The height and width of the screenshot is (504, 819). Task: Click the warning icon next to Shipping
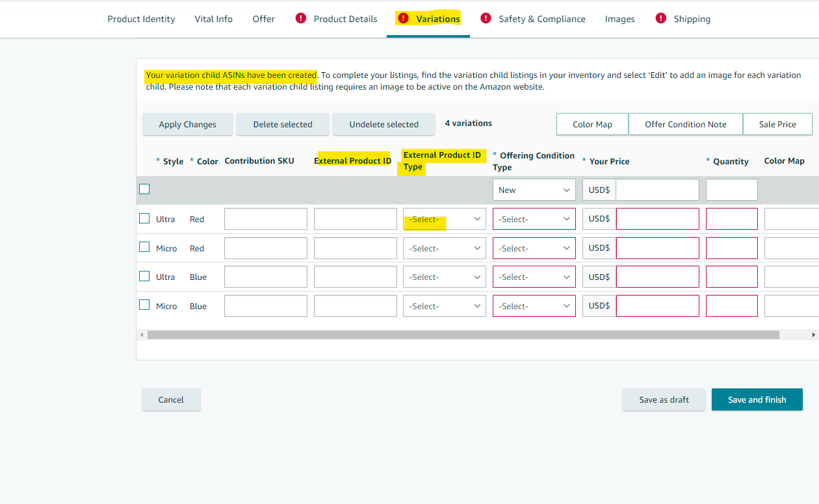click(660, 18)
